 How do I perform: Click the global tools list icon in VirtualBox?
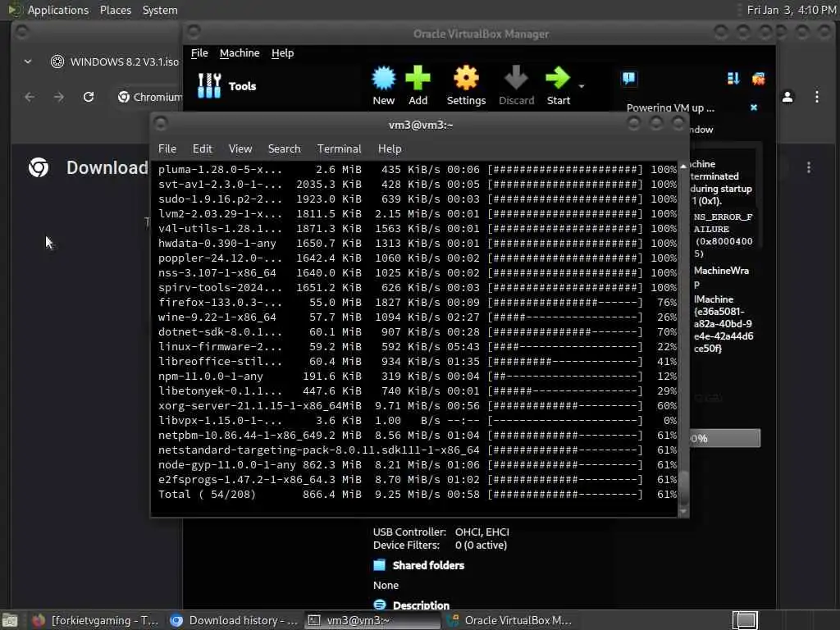click(x=733, y=79)
